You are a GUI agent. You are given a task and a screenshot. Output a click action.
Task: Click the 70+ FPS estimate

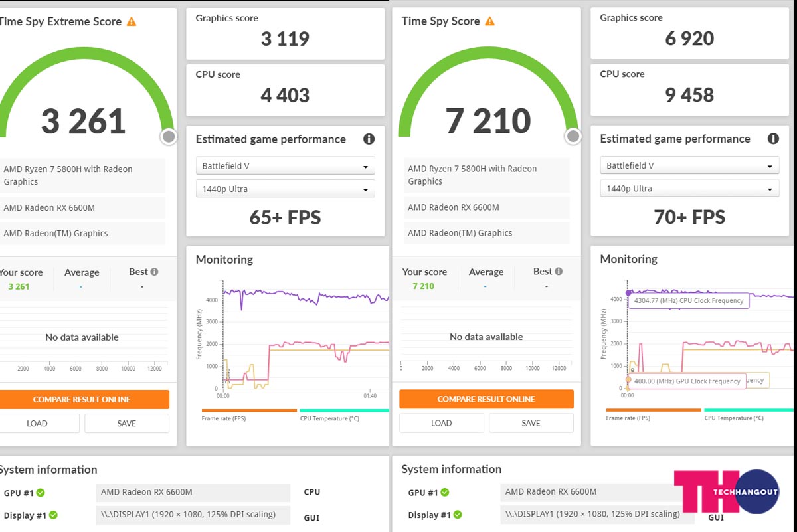pyautogui.click(x=689, y=217)
